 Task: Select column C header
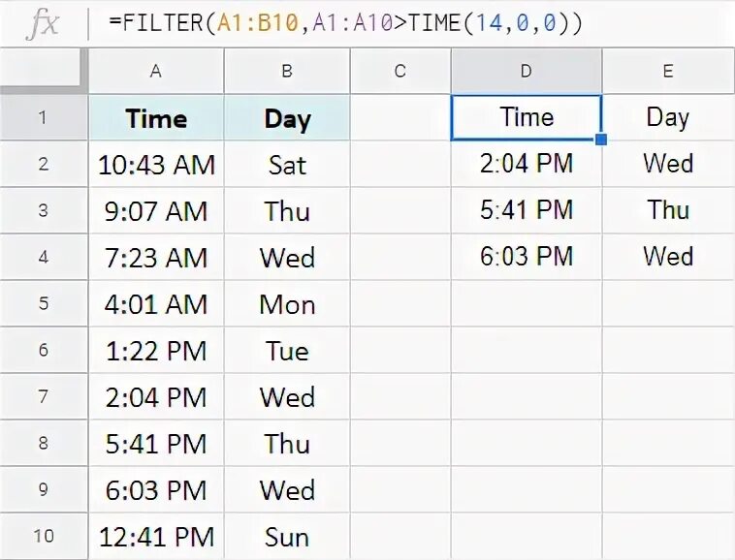point(400,72)
